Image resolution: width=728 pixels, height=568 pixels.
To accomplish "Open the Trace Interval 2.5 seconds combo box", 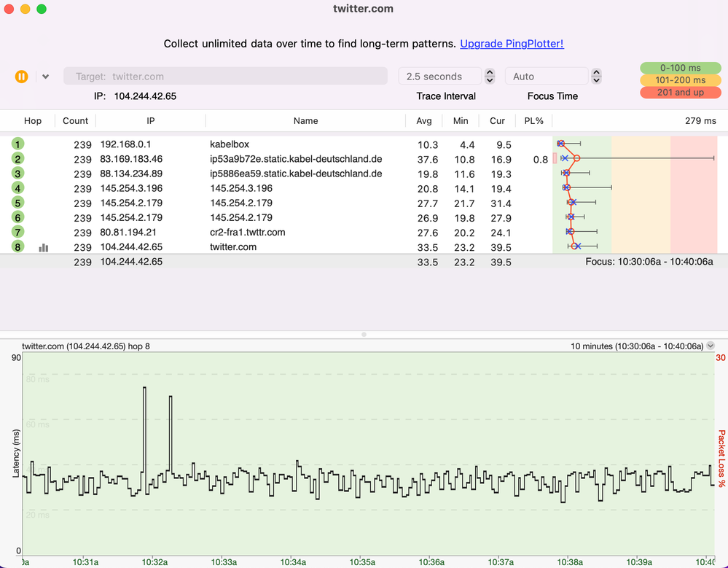I will click(x=439, y=76).
